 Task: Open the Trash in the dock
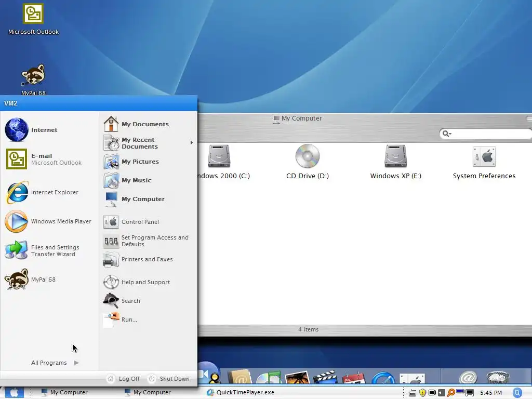click(498, 378)
